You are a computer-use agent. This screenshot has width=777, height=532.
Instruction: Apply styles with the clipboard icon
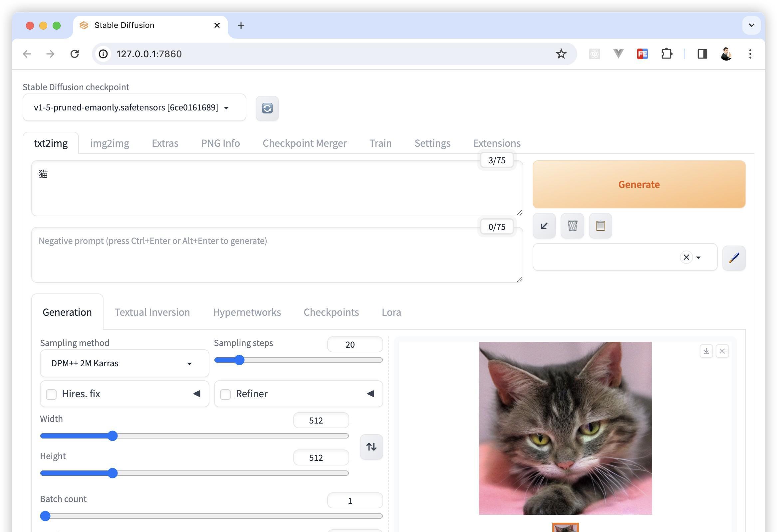(600, 226)
